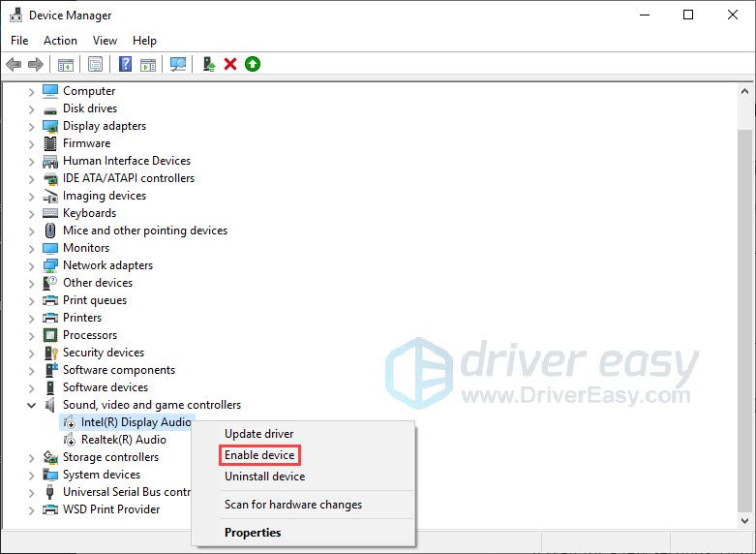Screen dimensions: 756x554
Task: Click the green circle Enable device icon
Action: click(253, 64)
